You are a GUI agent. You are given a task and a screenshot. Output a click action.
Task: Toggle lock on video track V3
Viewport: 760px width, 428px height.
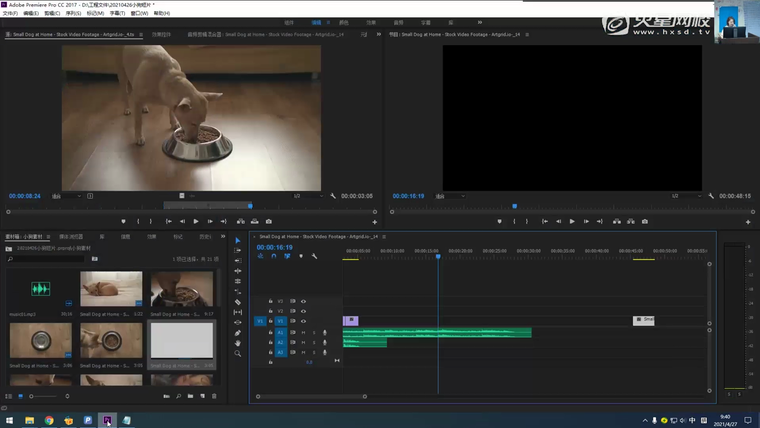tap(271, 301)
